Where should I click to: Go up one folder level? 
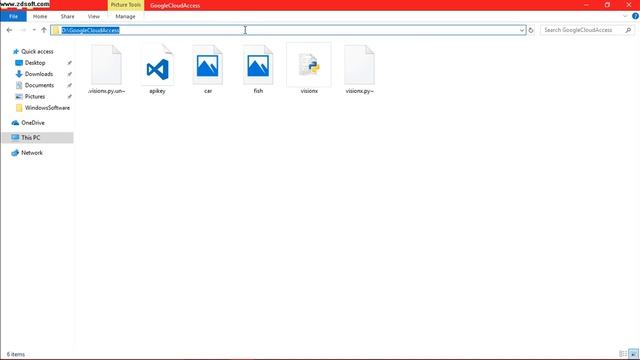(44, 30)
